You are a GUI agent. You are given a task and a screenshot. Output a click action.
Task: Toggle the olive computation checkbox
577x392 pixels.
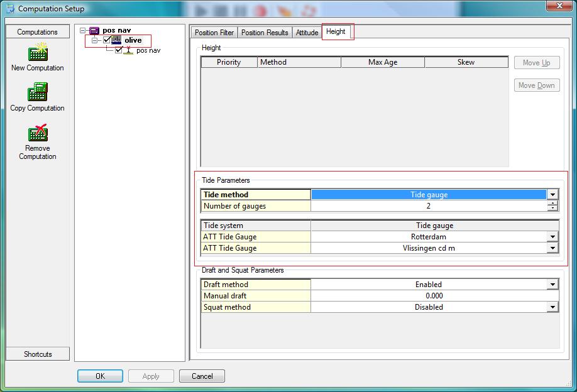coord(107,40)
